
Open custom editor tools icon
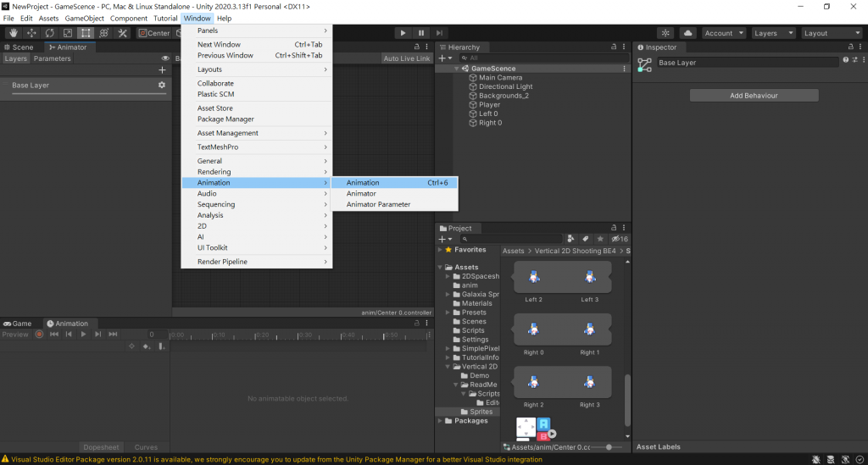click(122, 33)
